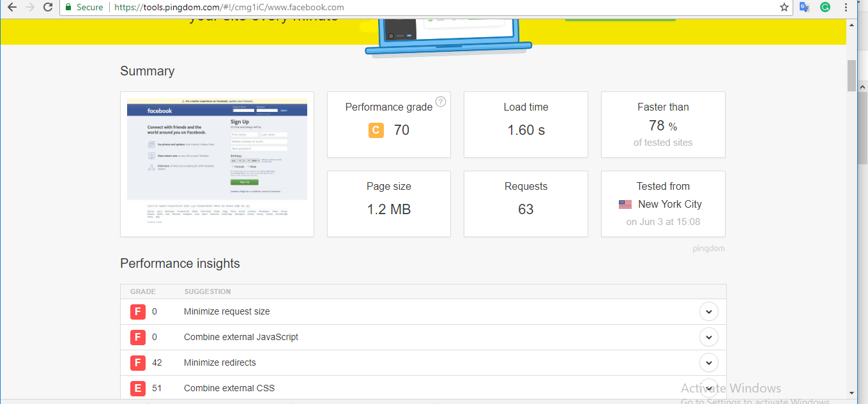Click the "Load time" label

coord(526,107)
